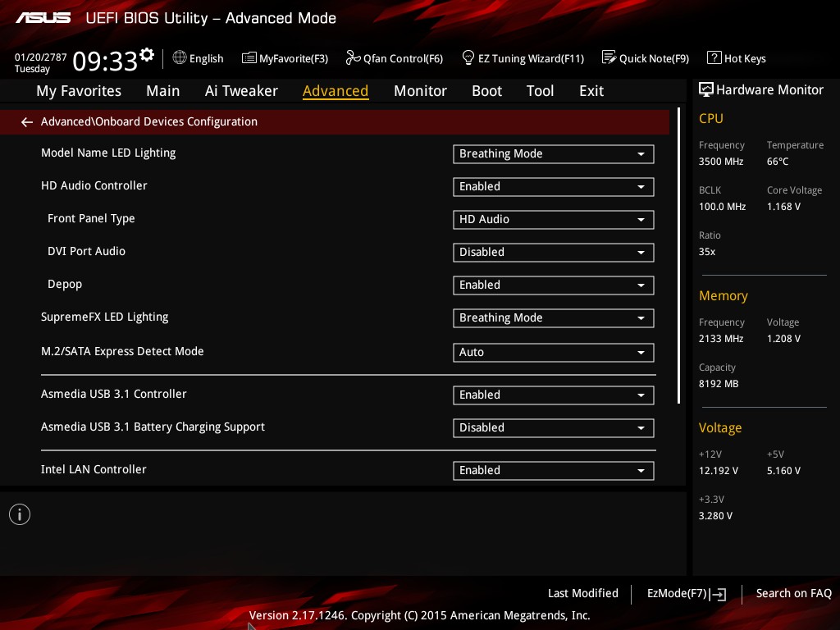840x630 pixels.
Task: Select the Advanced tab
Action: tap(336, 91)
